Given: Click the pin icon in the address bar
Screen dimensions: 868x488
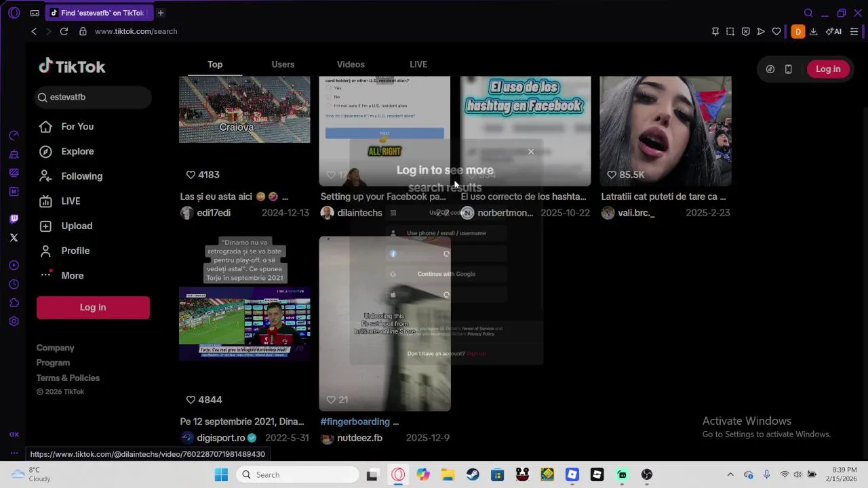Looking at the screenshot, I should [715, 31].
